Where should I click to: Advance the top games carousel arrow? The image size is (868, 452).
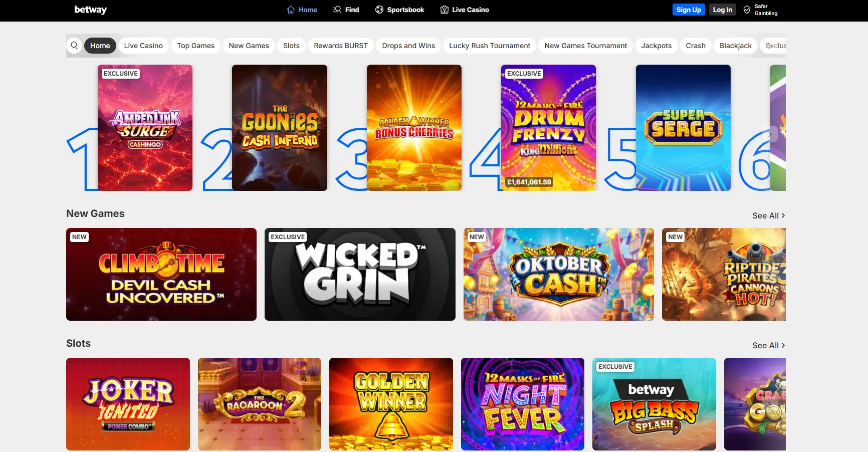[x=771, y=133]
